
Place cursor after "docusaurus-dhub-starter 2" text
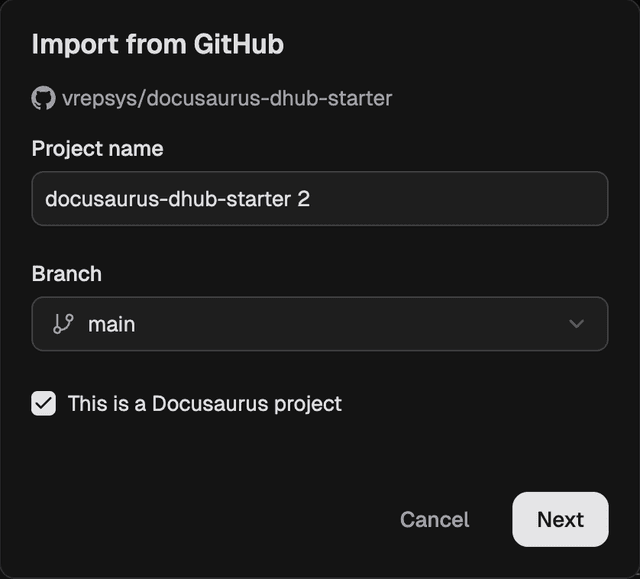pos(311,199)
